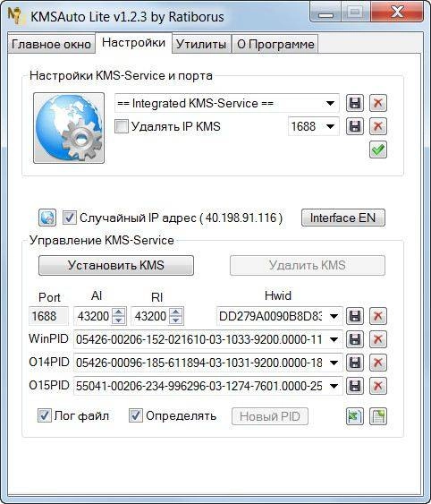Expand the O14PID dropdown
This screenshot has width=431, height=504.
[334, 363]
